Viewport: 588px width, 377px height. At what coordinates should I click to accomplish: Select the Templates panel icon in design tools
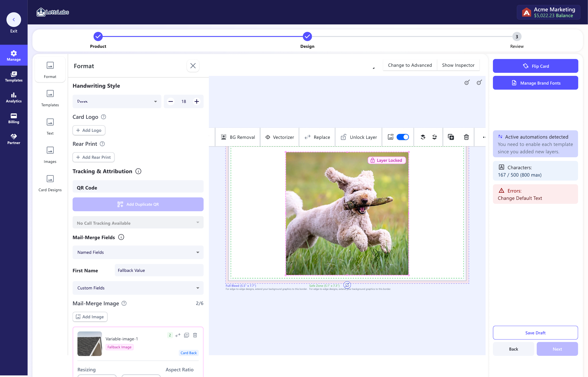50,98
